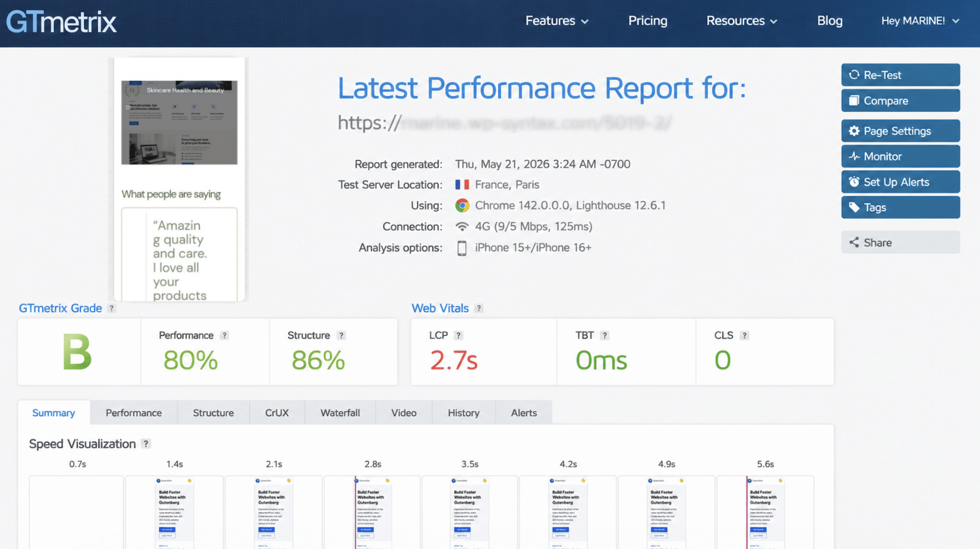The image size is (980, 549).
Task: Click the Share button
Action: 900,242
